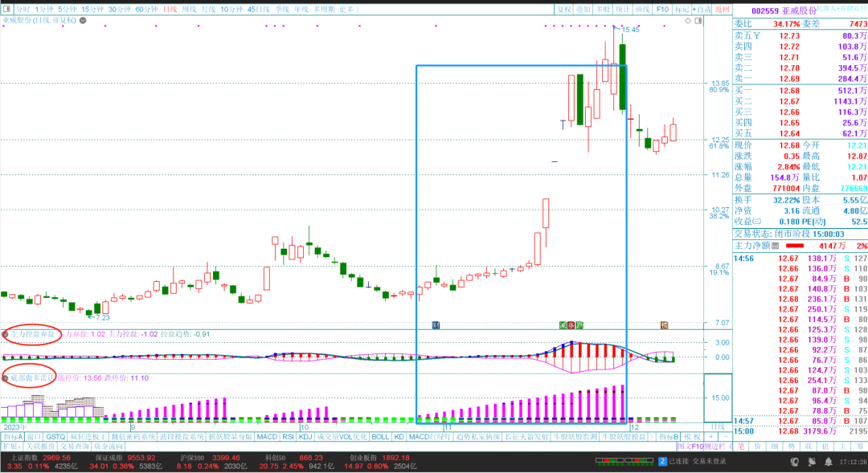Open the 资金流向 tab
Screen dimensions: 868x473
108,446
